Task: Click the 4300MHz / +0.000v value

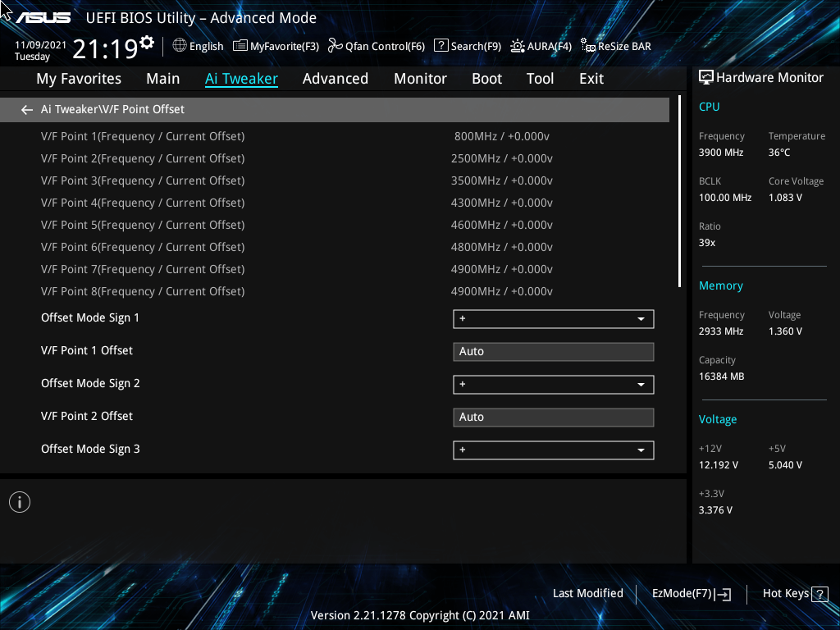Action: pos(502,203)
